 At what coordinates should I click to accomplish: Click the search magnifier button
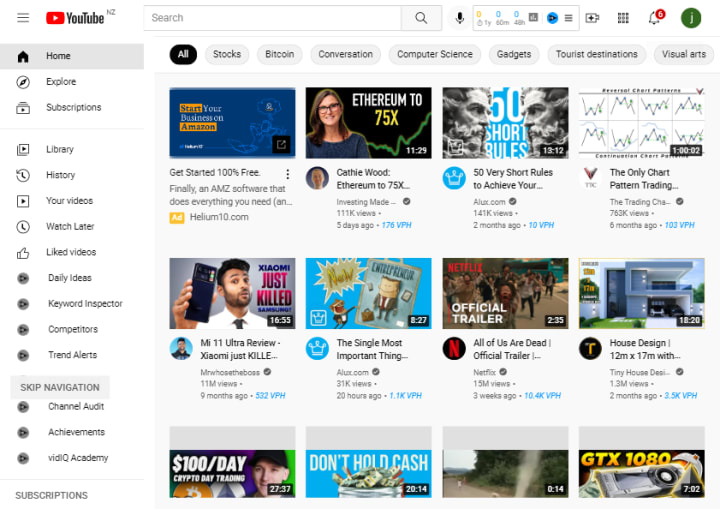pyautogui.click(x=421, y=18)
